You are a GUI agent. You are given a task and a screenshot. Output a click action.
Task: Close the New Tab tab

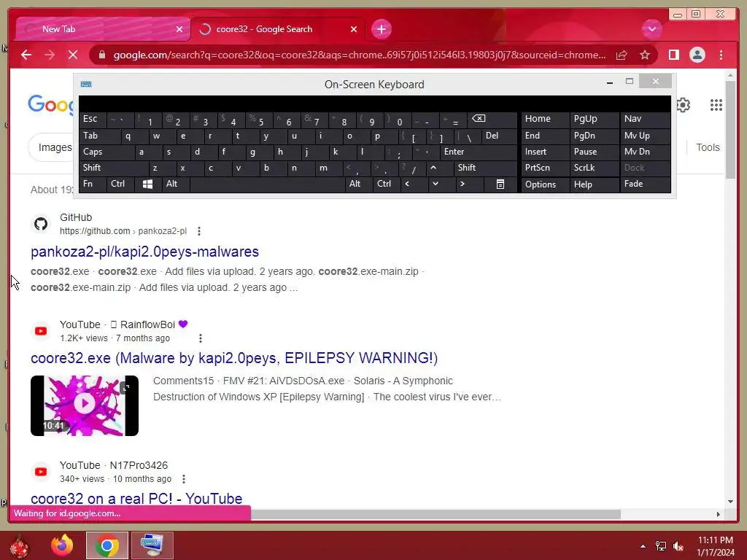pos(179,29)
